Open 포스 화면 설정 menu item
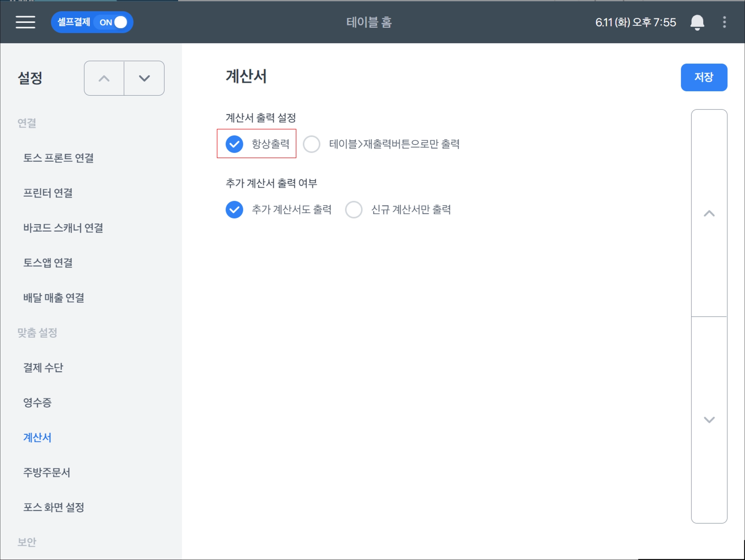The width and height of the screenshot is (745, 560). click(x=54, y=507)
